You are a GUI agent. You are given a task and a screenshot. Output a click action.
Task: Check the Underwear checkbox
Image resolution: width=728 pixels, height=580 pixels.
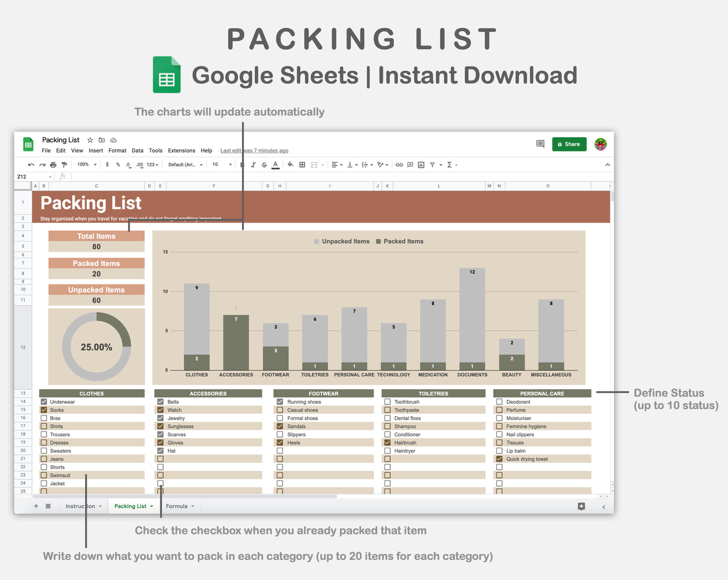(x=44, y=402)
